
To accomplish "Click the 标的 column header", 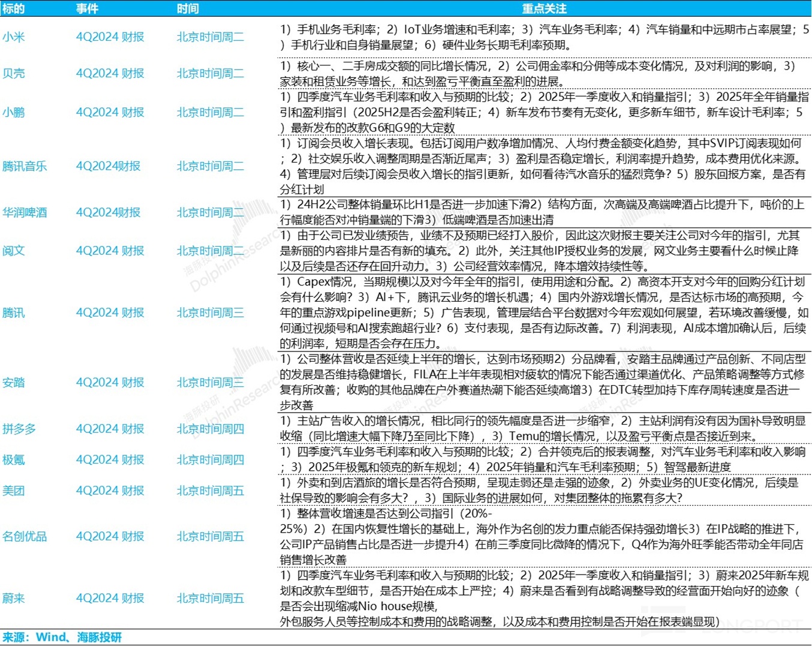I will [14, 8].
